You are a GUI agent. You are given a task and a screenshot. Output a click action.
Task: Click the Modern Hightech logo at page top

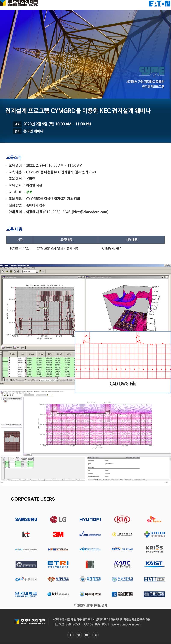pyautogui.click(x=19, y=3)
